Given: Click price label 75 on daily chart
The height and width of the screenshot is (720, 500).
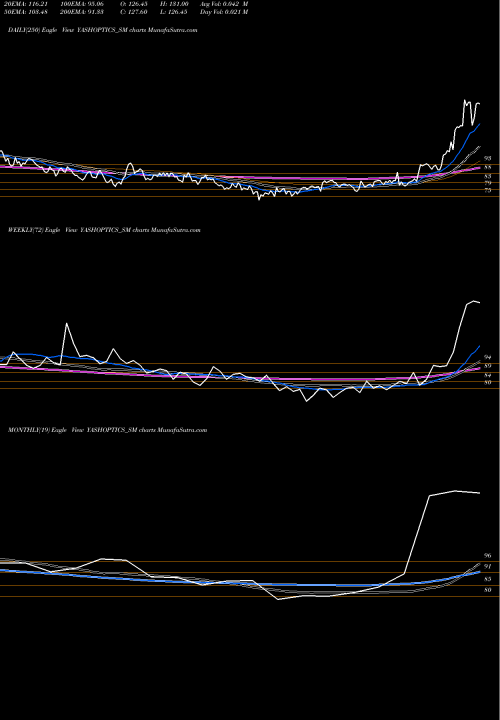Looking at the screenshot, I should (x=488, y=190).
